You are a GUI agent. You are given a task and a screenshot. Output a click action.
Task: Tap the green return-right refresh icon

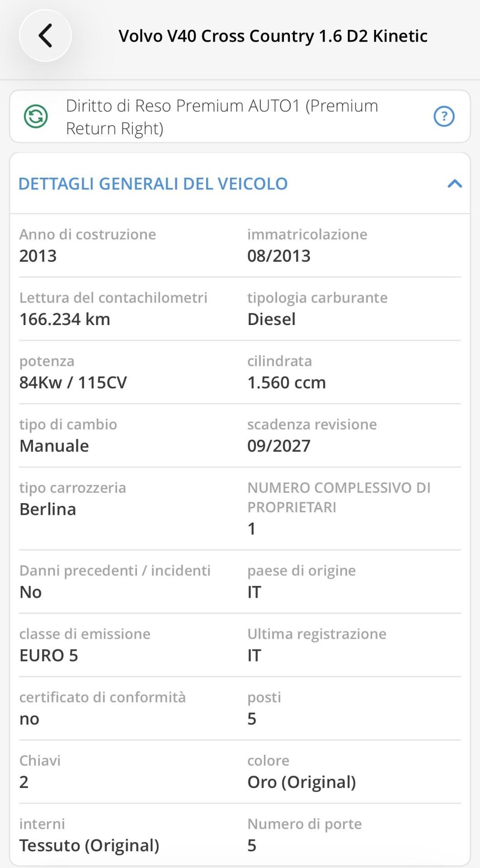tap(36, 117)
